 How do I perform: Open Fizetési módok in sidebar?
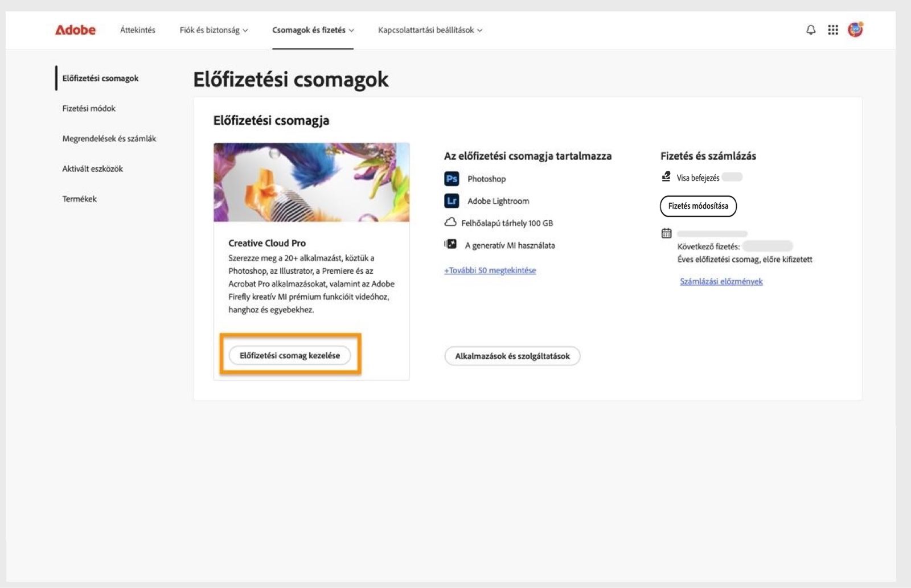pyautogui.click(x=89, y=108)
